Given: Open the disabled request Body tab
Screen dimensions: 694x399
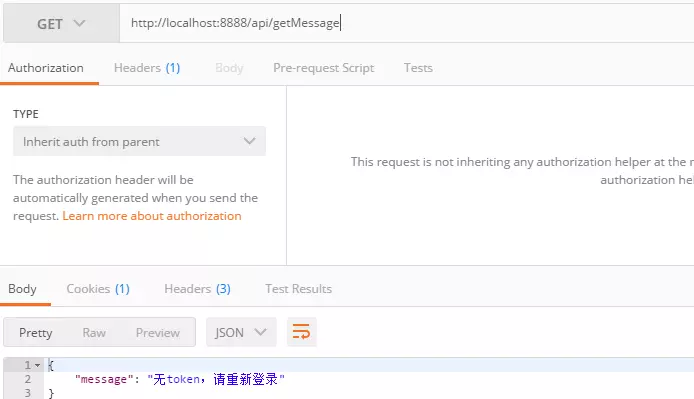Looking at the screenshot, I should pos(229,68).
